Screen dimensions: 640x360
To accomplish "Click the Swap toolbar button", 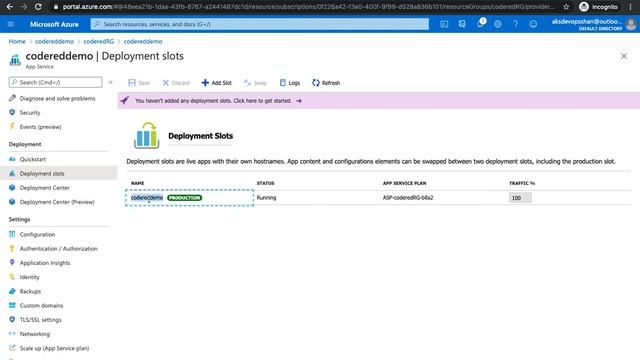I will click(x=255, y=83).
